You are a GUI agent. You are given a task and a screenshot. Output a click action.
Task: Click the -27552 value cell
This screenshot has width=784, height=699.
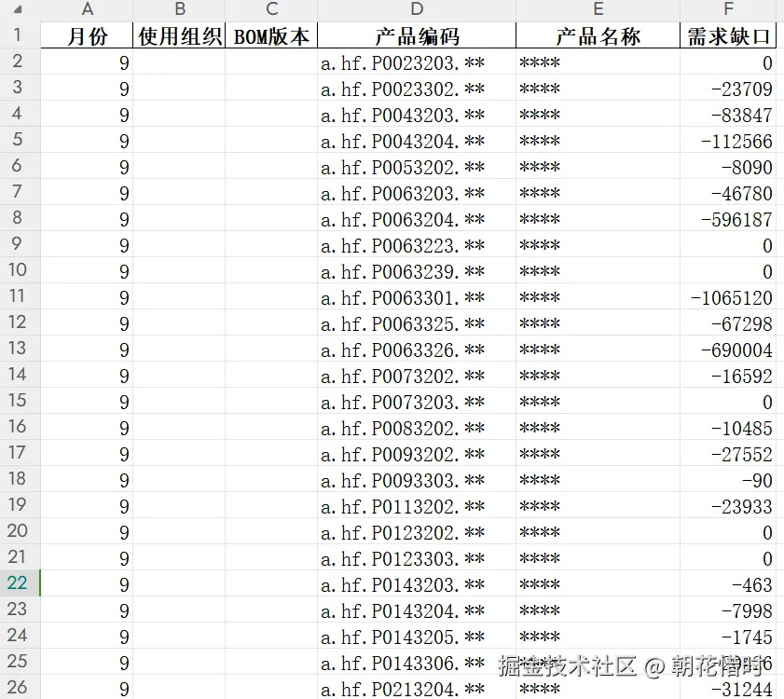click(x=728, y=453)
